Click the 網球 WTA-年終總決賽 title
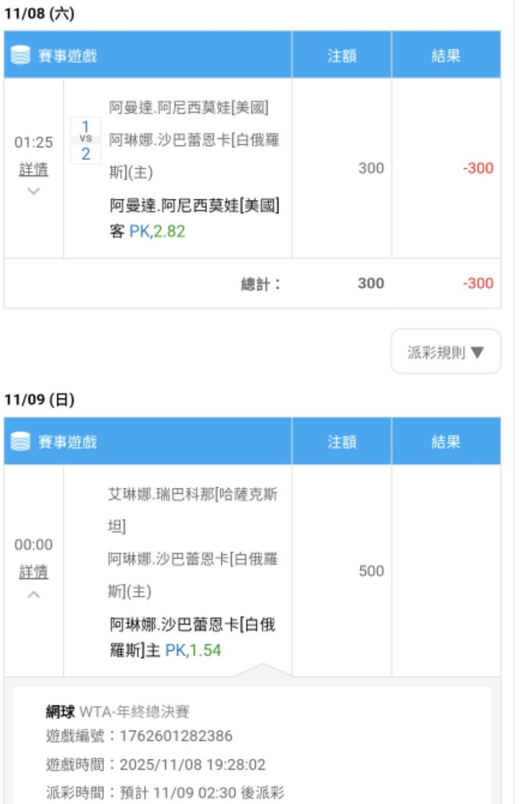 click(117, 712)
